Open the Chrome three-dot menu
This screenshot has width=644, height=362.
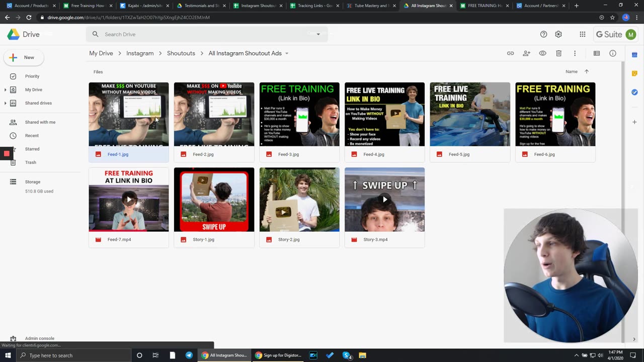click(637, 17)
